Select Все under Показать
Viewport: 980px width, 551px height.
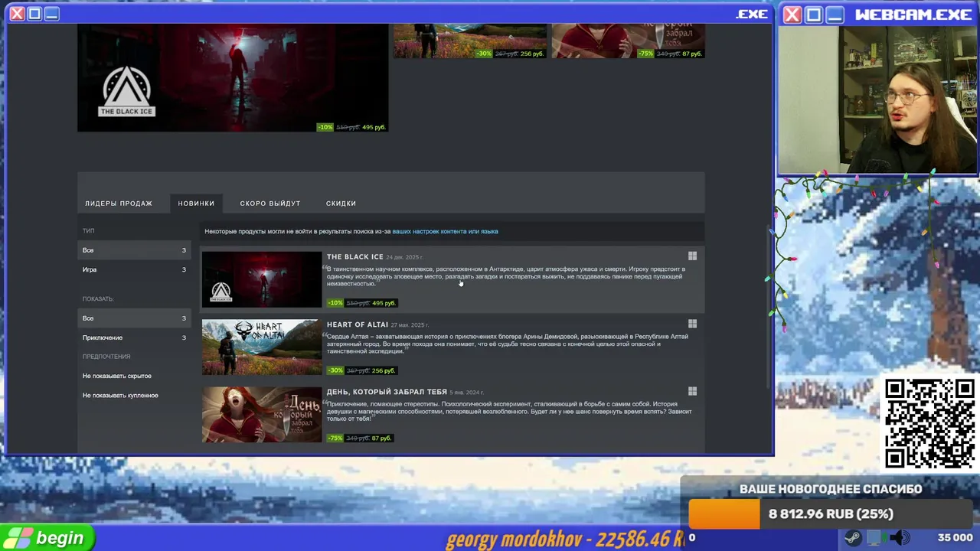click(x=134, y=318)
